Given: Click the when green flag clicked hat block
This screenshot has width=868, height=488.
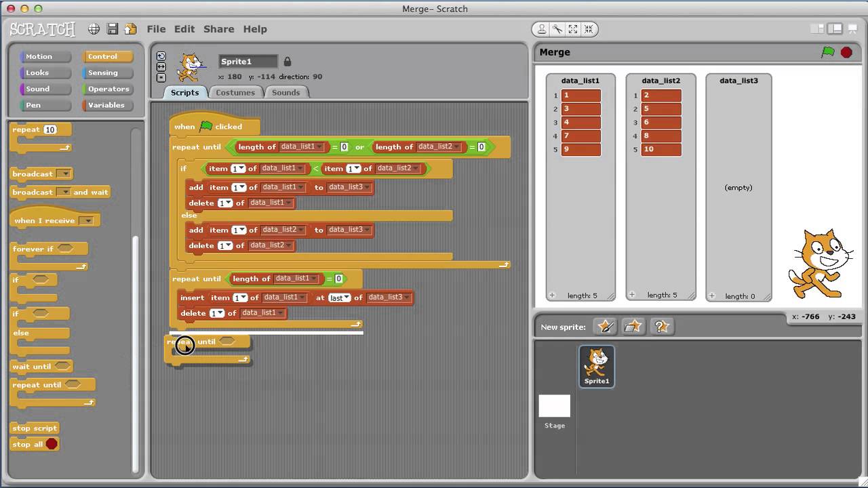Looking at the screenshot, I should [215, 126].
